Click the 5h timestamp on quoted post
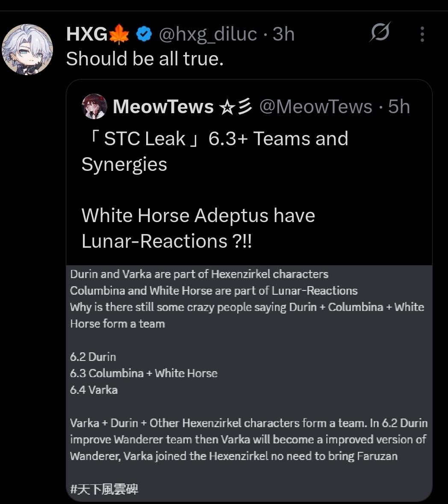 (x=399, y=107)
